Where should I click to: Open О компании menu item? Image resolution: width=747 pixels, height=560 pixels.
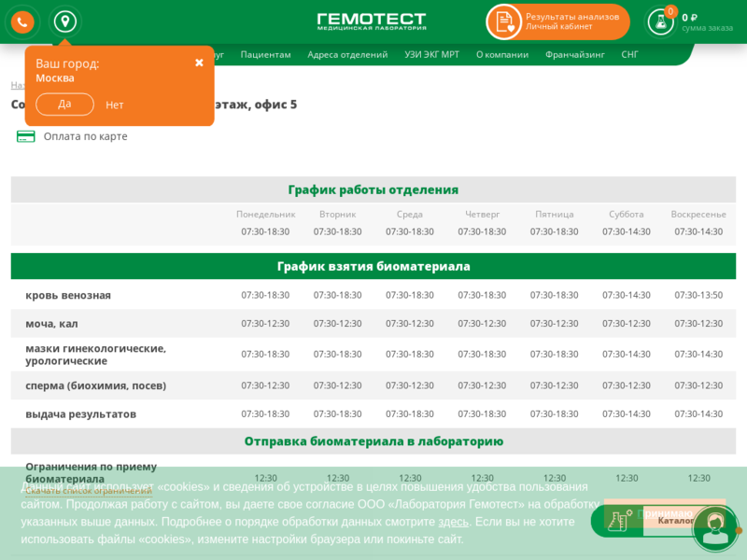[x=502, y=54]
